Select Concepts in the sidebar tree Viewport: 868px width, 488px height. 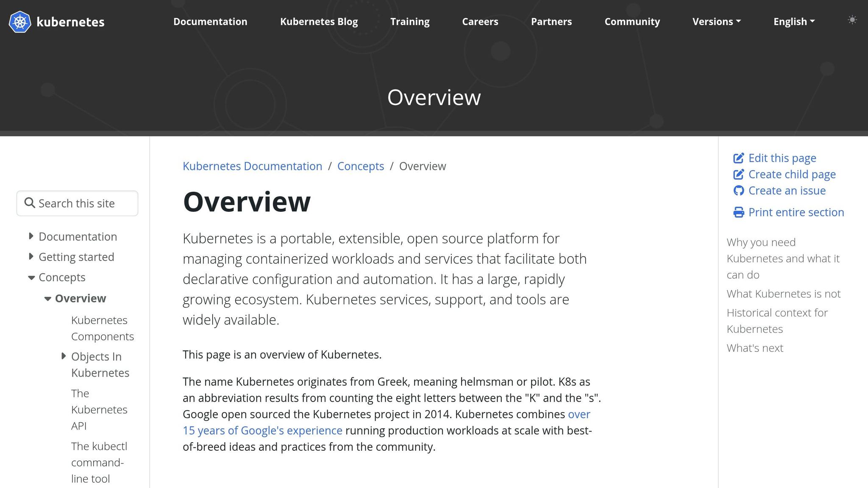tap(62, 277)
